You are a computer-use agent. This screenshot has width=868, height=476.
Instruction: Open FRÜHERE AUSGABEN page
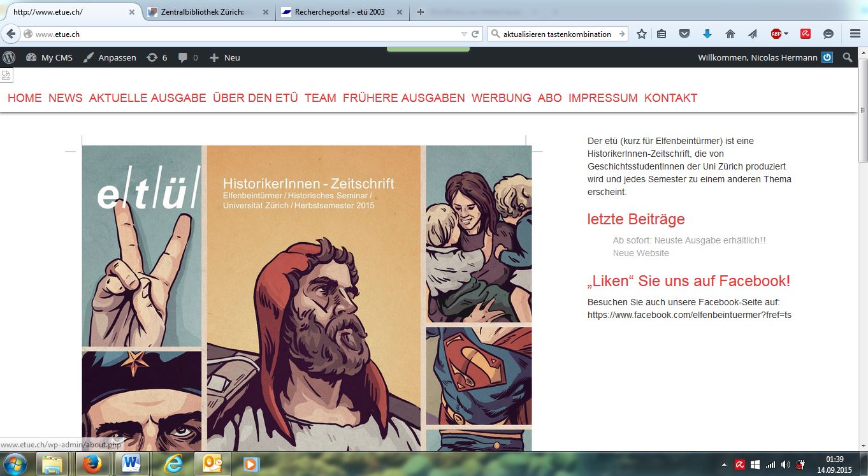click(x=404, y=98)
